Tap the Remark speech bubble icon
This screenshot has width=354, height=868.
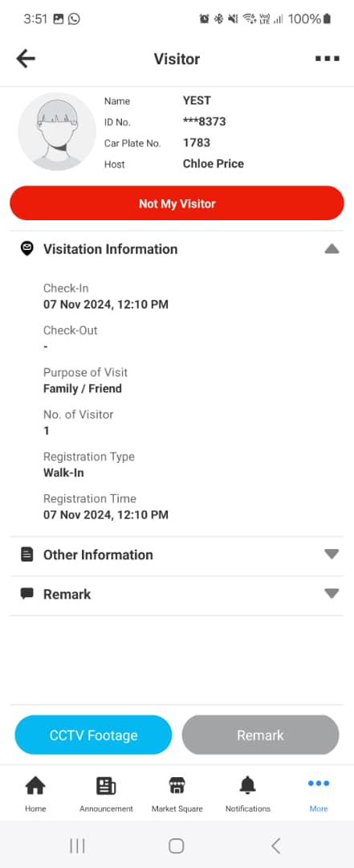point(26,593)
